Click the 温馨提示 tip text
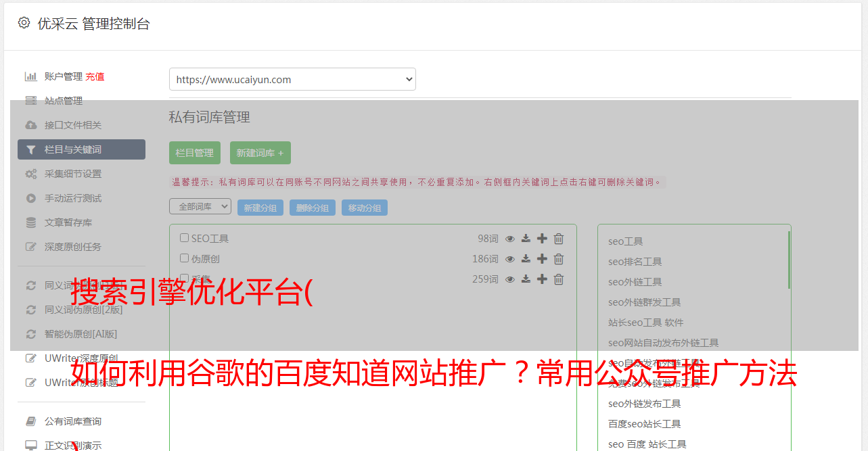Viewport: 868px width, 451px height. [417, 182]
